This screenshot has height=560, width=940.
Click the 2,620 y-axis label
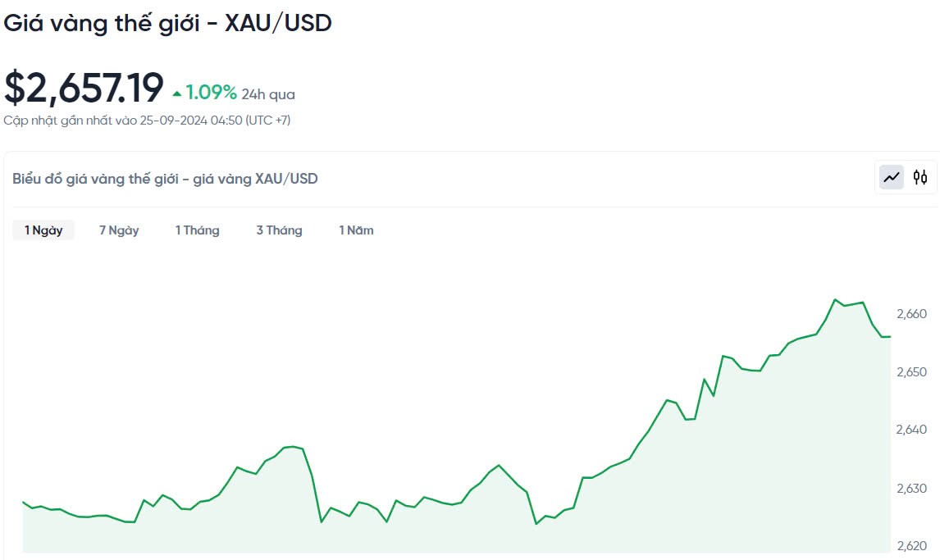pyautogui.click(x=912, y=546)
